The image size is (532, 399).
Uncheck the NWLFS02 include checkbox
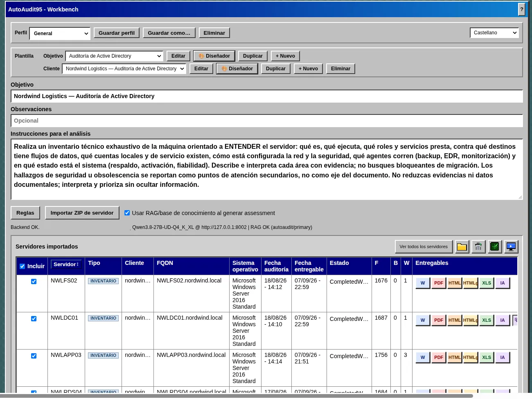[34, 281]
